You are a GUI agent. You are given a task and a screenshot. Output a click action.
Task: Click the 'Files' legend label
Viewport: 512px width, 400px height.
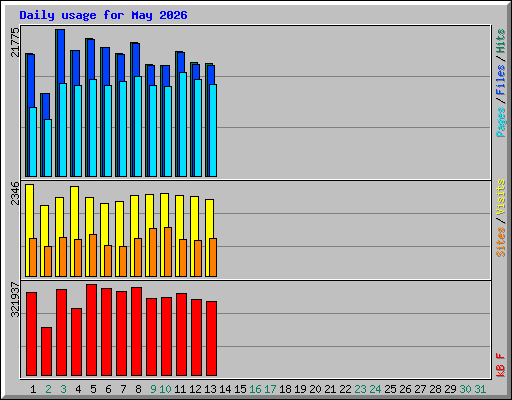click(500, 80)
